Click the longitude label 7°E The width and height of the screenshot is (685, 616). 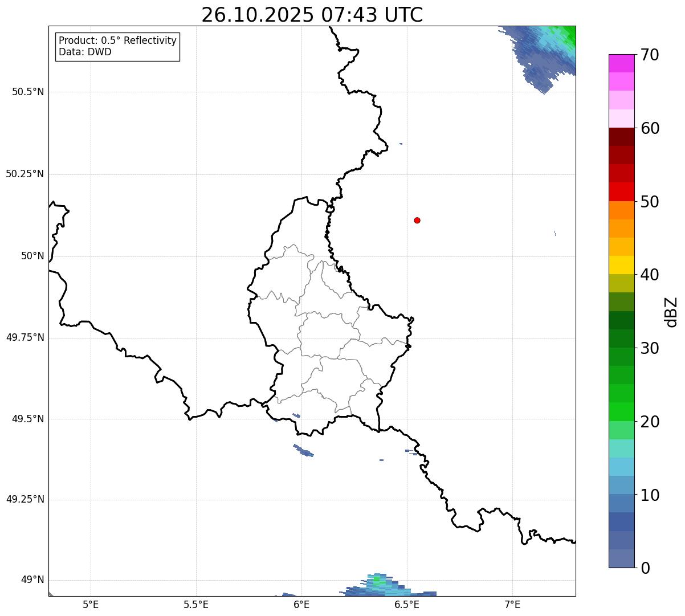click(512, 605)
